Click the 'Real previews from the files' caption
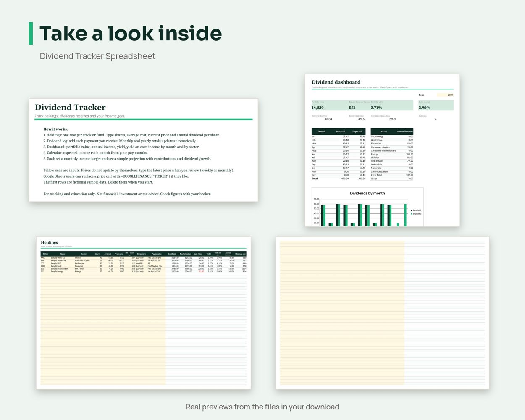The width and height of the screenshot is (525, 420). point(262,407)
